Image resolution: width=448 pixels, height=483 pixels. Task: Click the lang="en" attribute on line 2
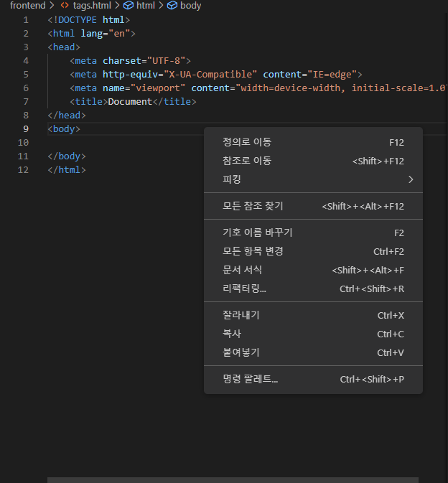(106, 34)
